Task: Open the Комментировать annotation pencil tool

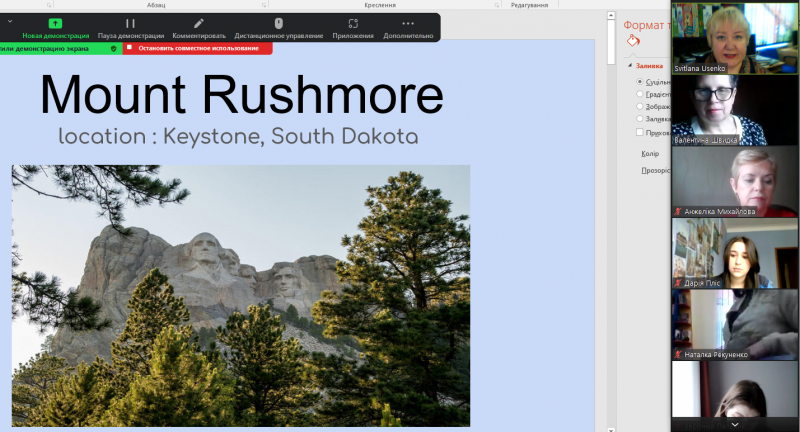Action: (x=198, y=23)
